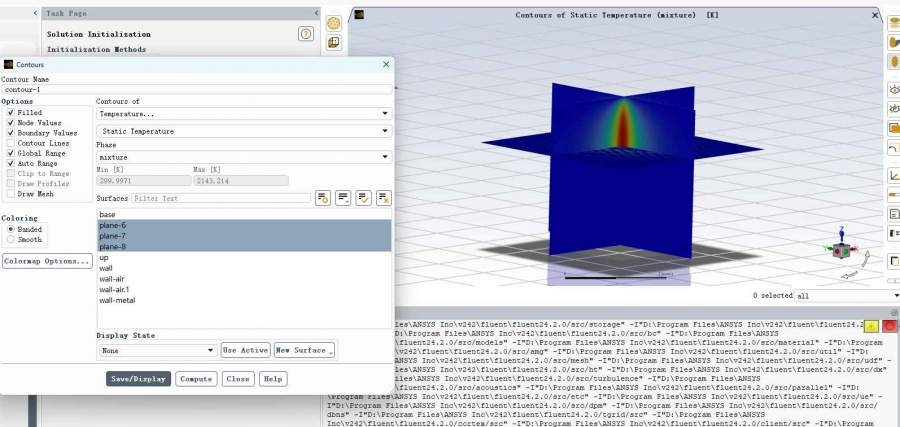
Task: Select the base surface entry
Action: click(108, 215)
